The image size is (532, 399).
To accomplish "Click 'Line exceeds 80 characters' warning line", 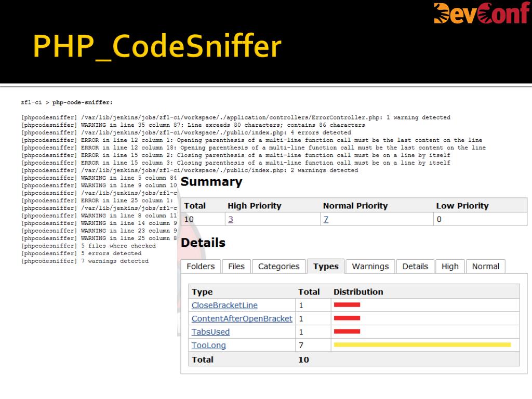I will click(x=193, y=125).
